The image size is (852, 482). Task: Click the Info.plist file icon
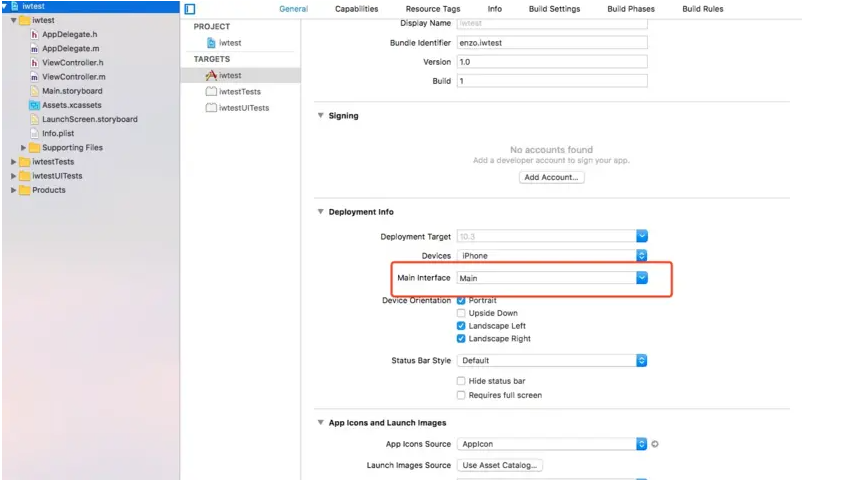coord(34,133)
